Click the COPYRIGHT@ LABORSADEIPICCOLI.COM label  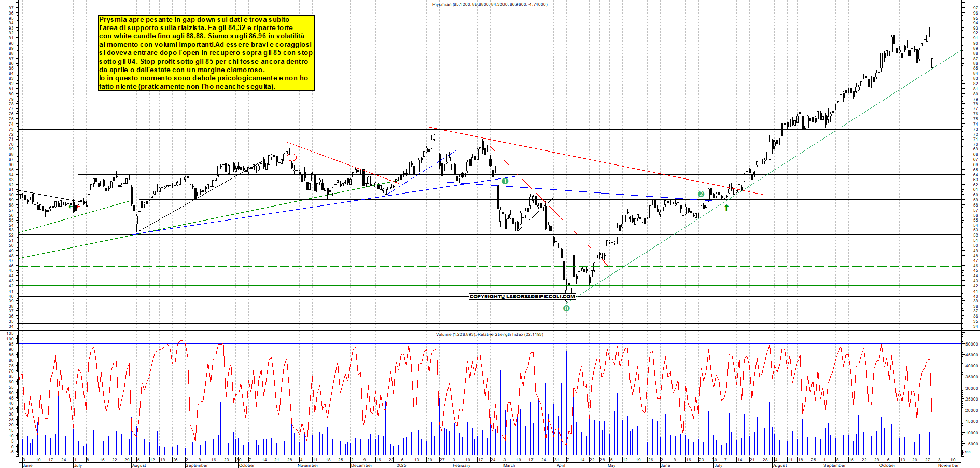coord(522,296)
